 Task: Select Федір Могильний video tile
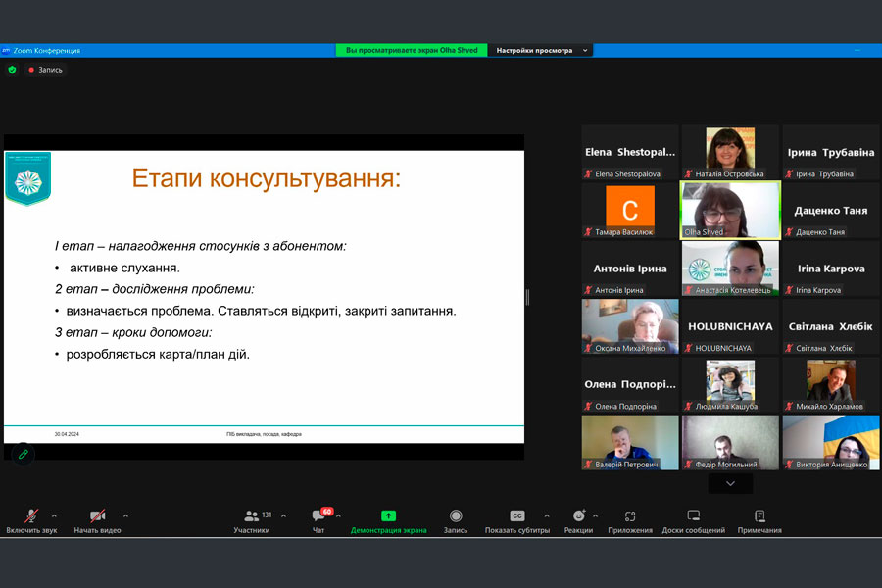coord(730,442)
